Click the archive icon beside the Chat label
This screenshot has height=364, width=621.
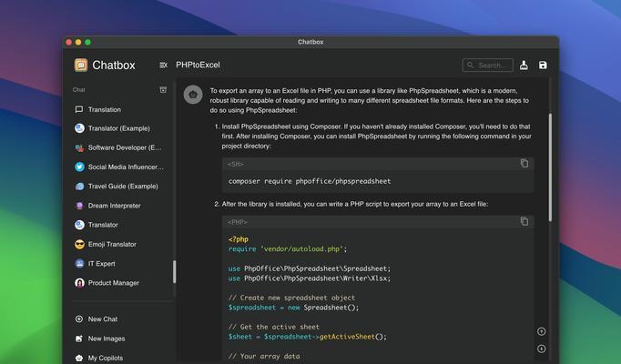pyautogui.click(x=163, y=90)
